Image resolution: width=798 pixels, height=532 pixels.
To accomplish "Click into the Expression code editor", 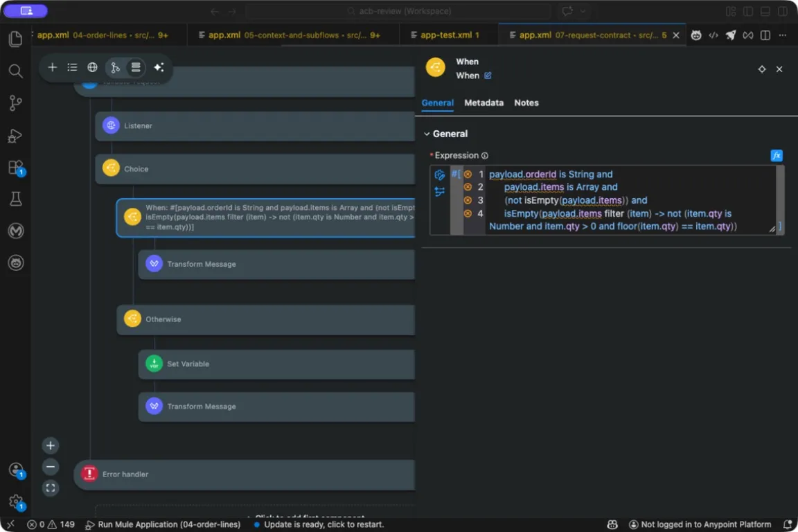I will click(x=630, y=200).
